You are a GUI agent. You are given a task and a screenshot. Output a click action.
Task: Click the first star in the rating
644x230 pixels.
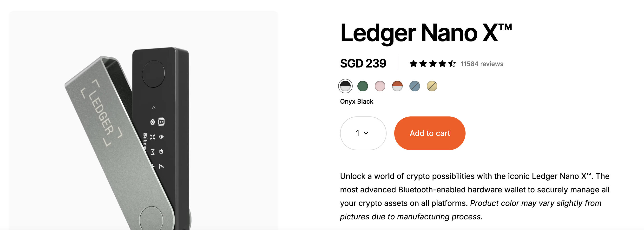[413, 64]
